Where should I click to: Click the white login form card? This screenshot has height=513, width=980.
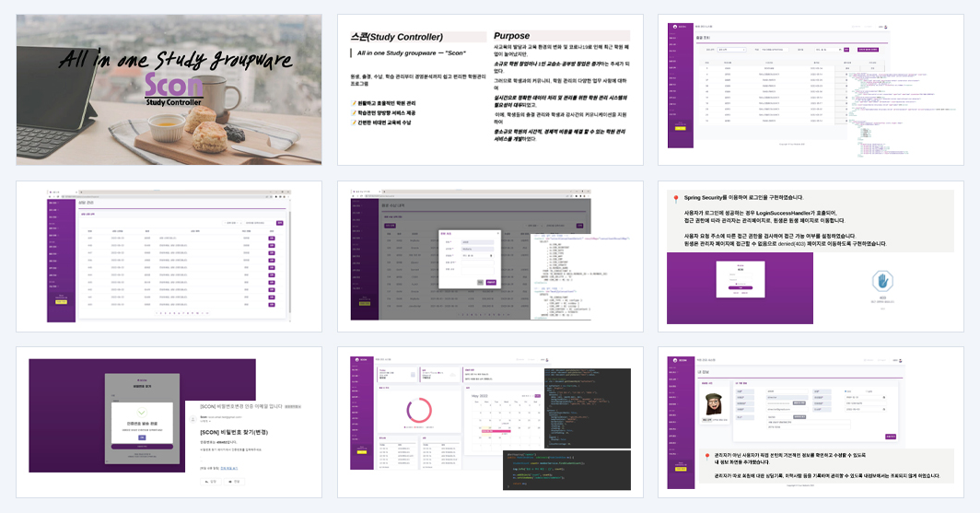(x=740, y=279)
